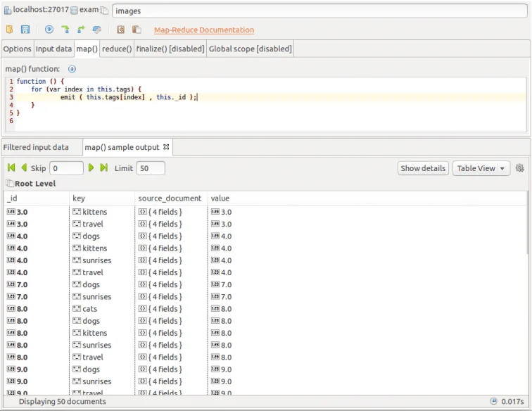
Task: Click the exam database icon
Action: point(74,11)
